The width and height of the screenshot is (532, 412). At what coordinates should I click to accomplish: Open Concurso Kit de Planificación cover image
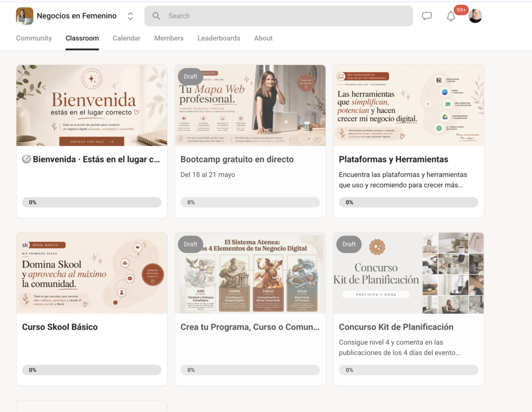[x=409, y=273]
